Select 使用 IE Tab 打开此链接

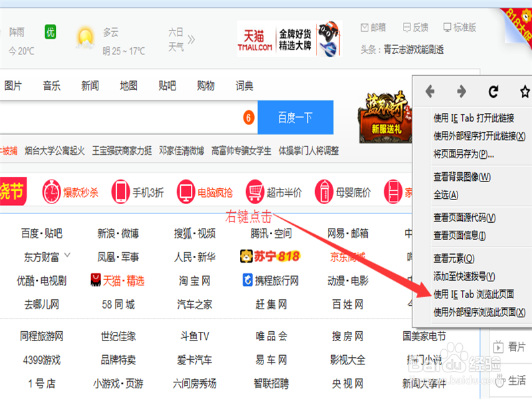click(x=473, y=118)
